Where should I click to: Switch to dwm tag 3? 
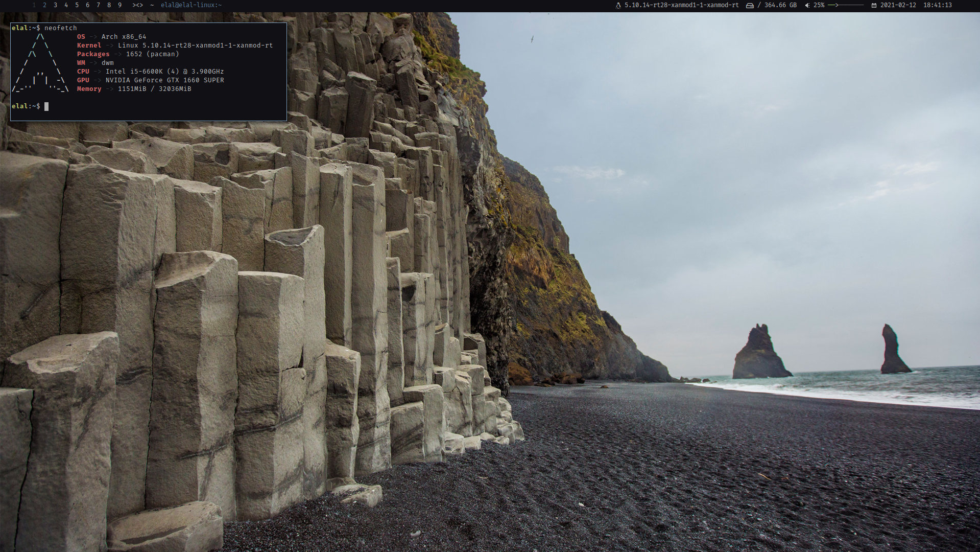(x=55, y=5)
